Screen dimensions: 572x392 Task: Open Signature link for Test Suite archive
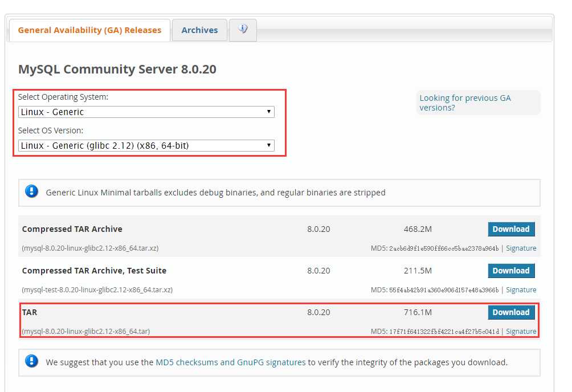(x=521, y=290)
